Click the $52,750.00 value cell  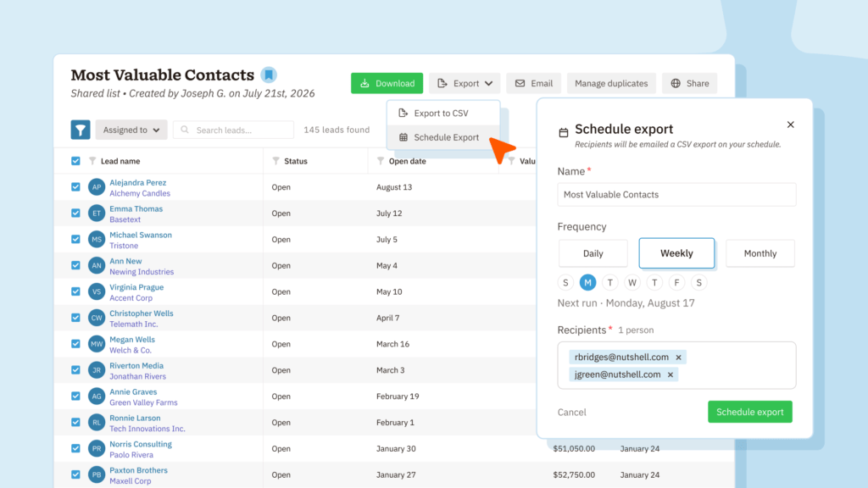(x=574, y=474)
